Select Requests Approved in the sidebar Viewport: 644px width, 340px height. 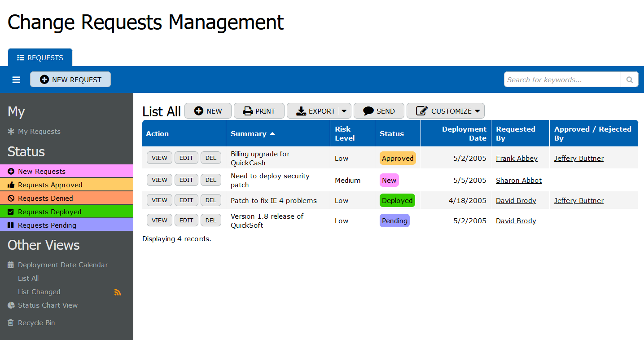[x=50, y=185]
